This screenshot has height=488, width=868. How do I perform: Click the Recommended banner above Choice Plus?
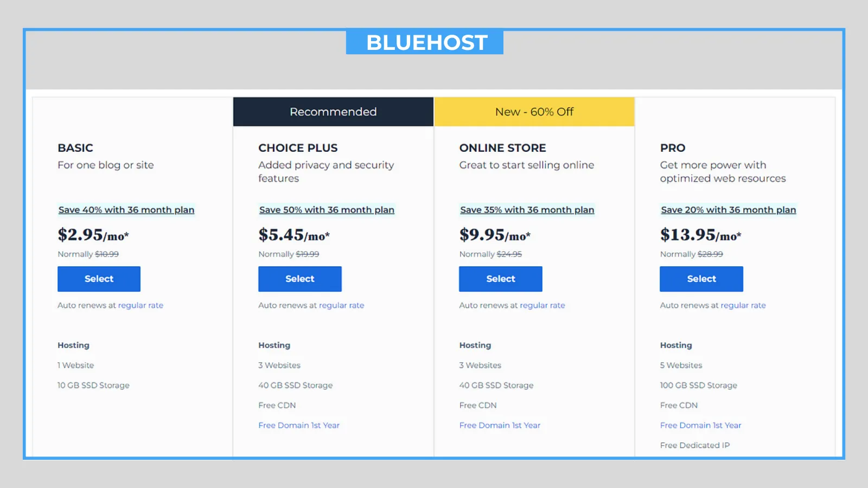click(333, 112)
